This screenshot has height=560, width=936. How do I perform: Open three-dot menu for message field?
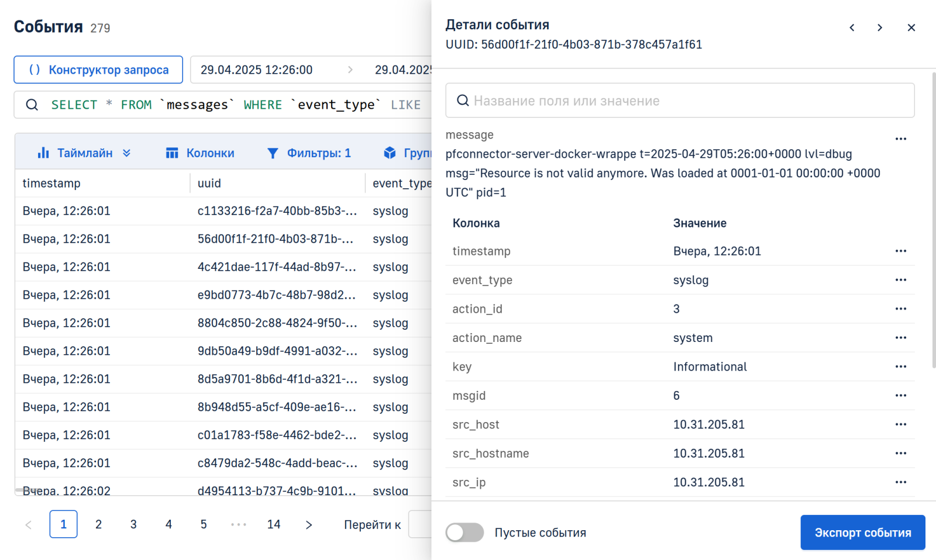[x=900, y=139]
